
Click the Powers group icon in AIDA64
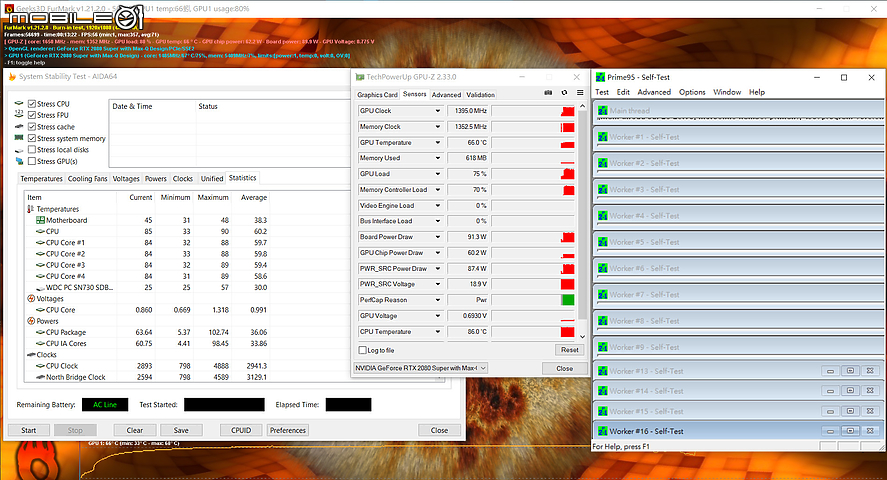pyautogui.click(x=31, y=321)
